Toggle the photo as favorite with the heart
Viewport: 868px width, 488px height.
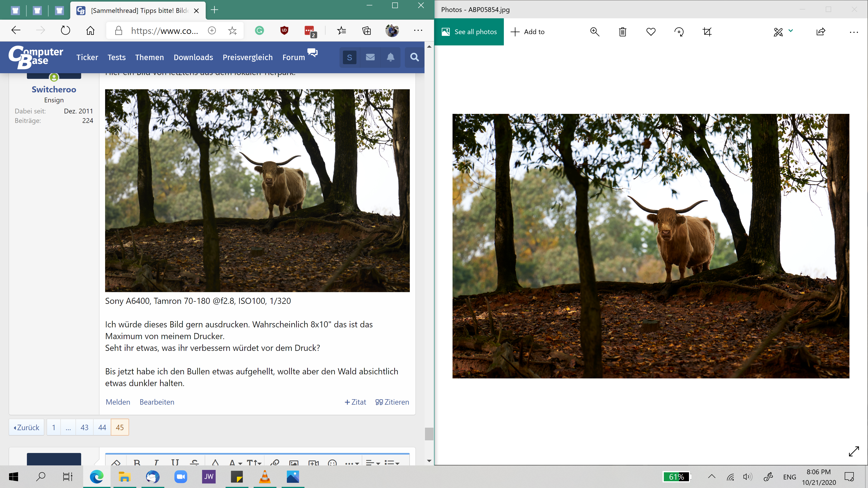[651, 32]
